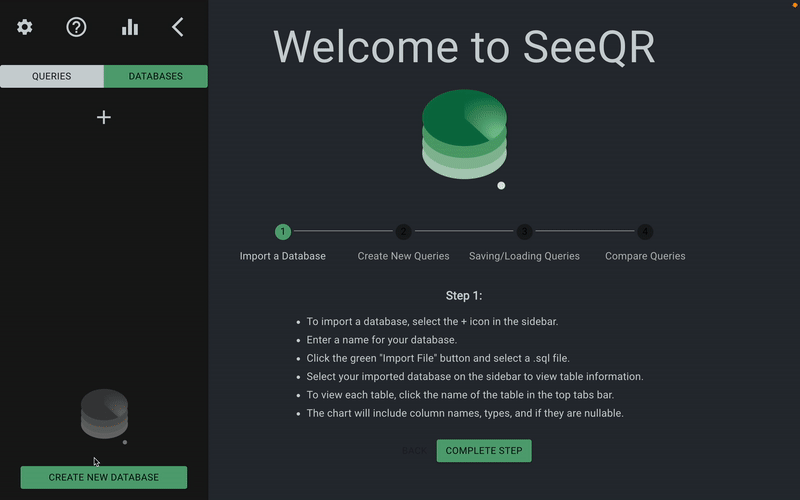Select step 1 circle in the stepper
Screen dimensions: 800x500
283,232
